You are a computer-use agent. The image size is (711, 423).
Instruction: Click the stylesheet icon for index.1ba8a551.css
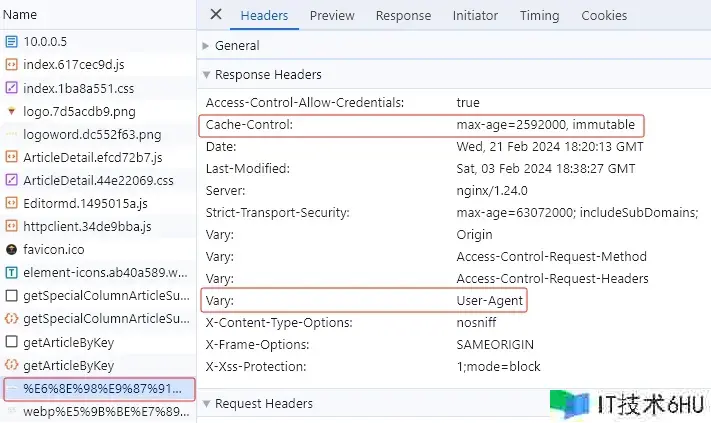pyautogui.click(x=12, y=88)
